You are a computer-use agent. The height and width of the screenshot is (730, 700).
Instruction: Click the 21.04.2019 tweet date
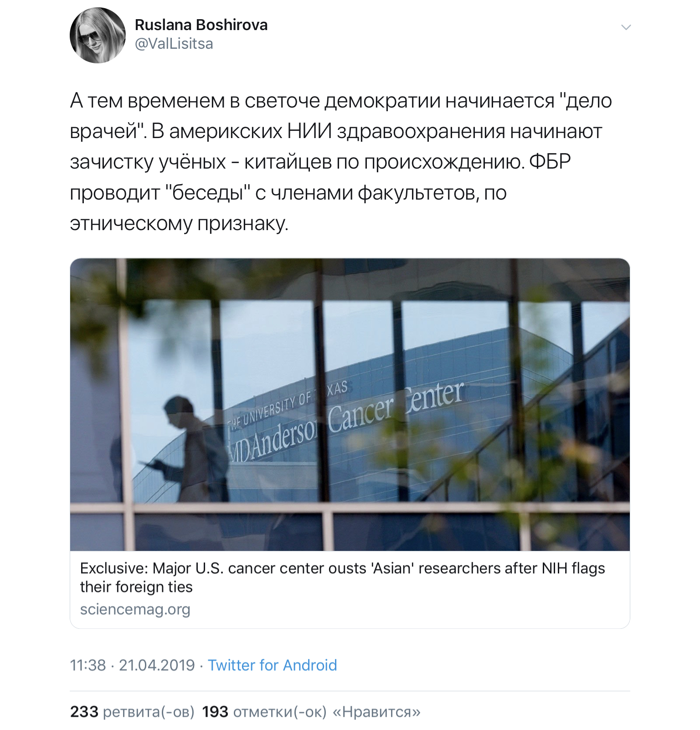(x=157, y=665)
